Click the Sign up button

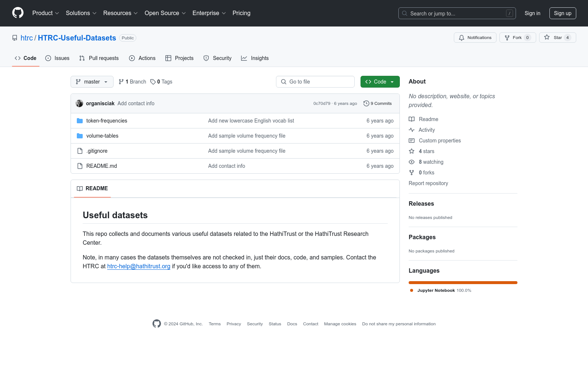pos(563,13)
